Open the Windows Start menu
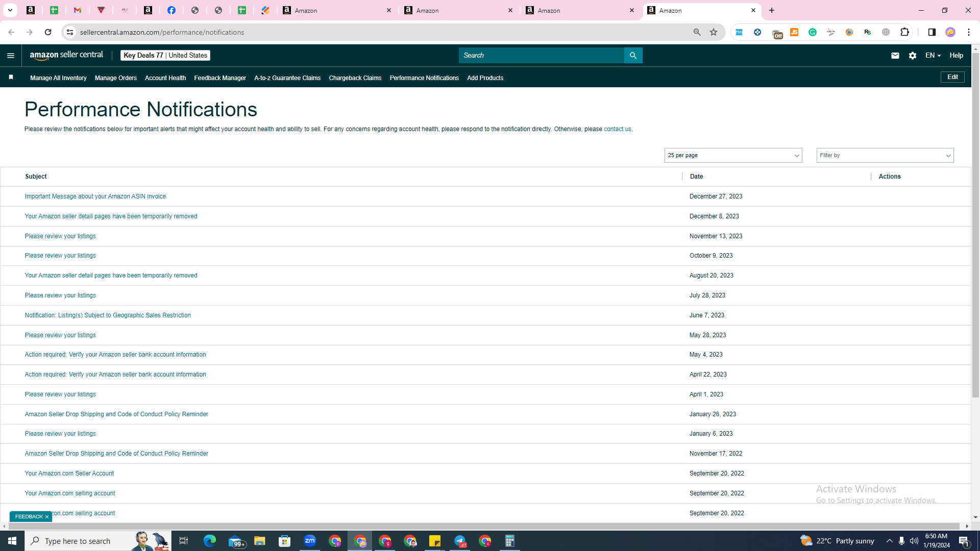The width and height of the screenshot is (980, 551). coord(12,541)
